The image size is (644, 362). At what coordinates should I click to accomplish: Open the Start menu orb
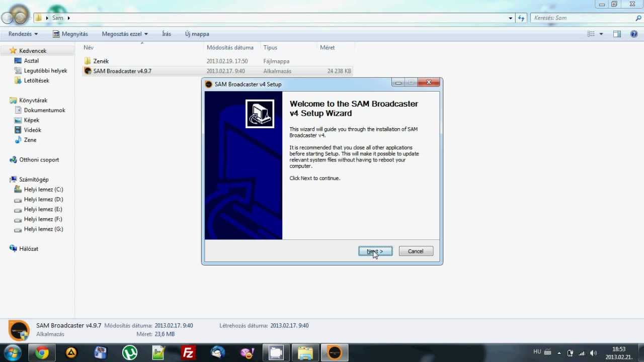[x=12, y=353]
